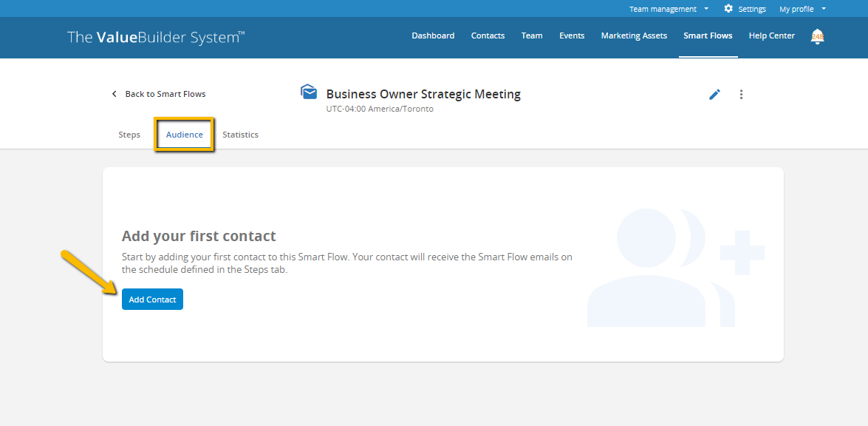Viewport: 868px width, 426px height.
Task: Open Marketing Assets
Action: [634, 35]
